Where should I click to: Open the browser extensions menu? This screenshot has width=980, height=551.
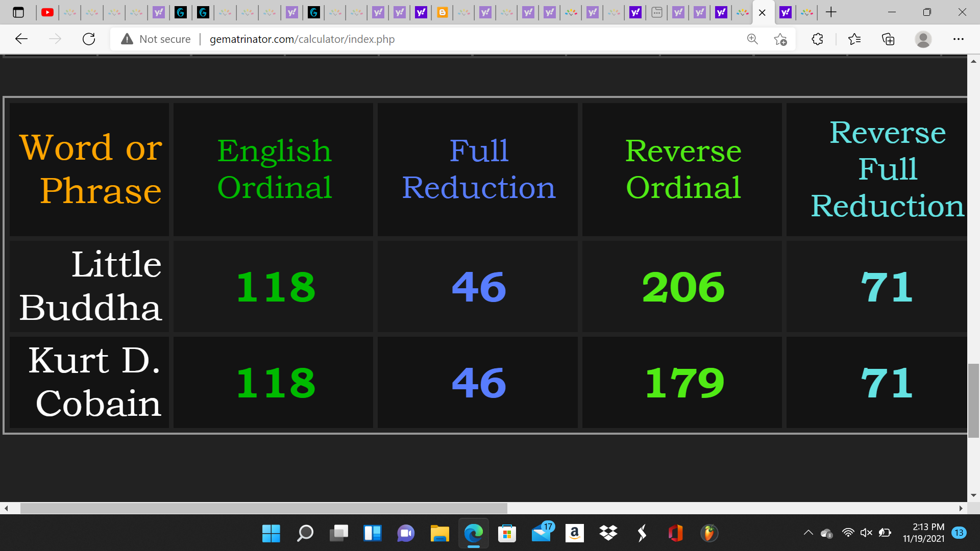817,39
